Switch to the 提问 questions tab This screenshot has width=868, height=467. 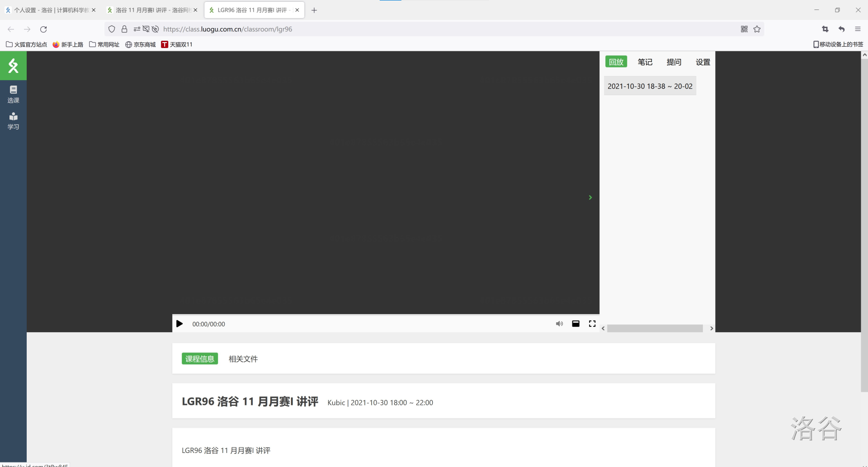click(674, 62)
